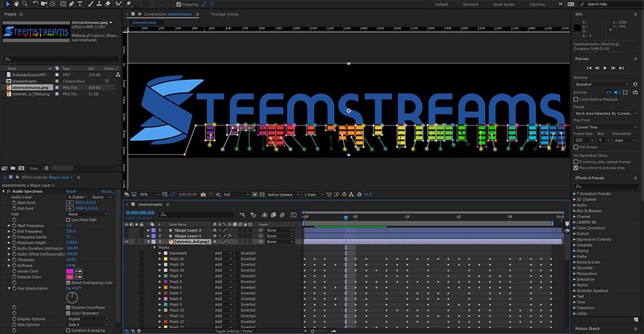Open the Footage (none) tab
The image size is (644, 334).
[x=225, y=14]
